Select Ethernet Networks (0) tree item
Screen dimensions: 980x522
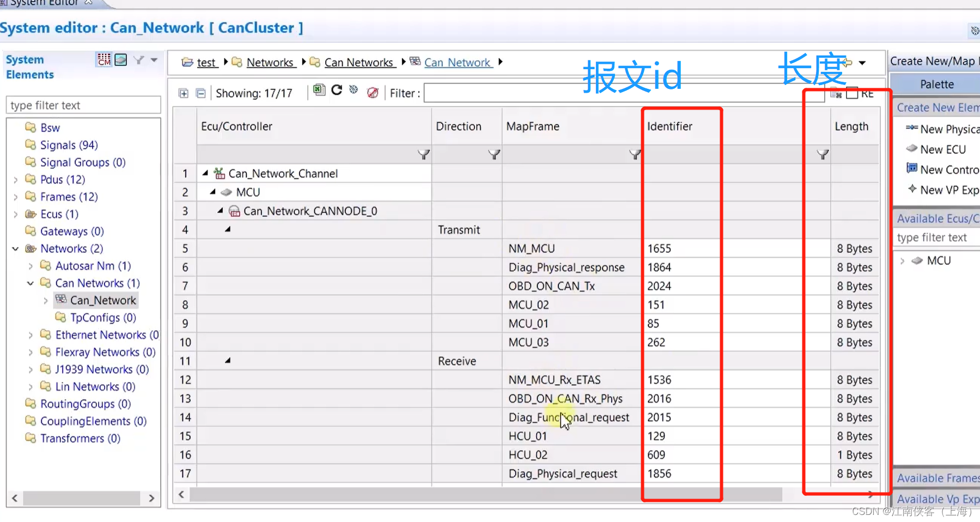[107, 335]
